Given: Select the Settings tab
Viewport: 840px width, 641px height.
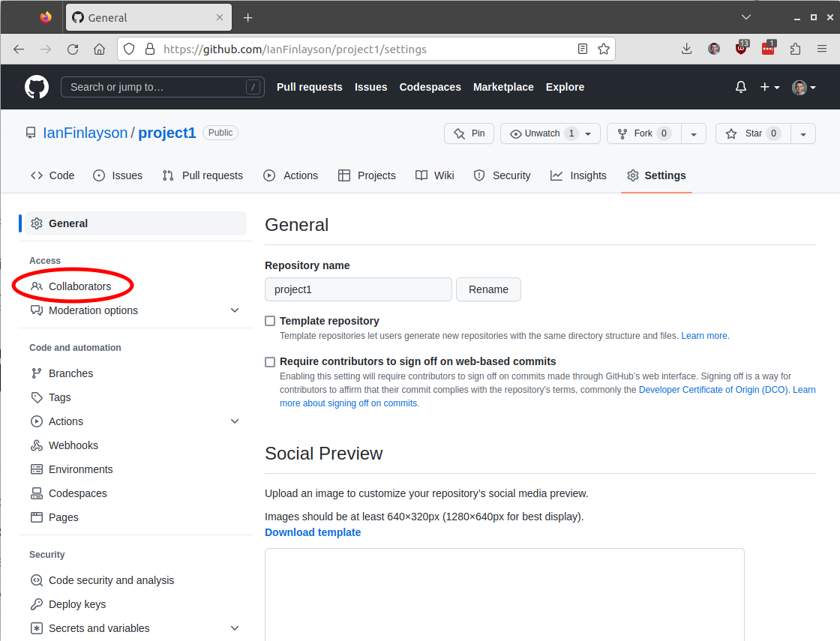Looking at the screenshot, I should [x=657, y=175].
